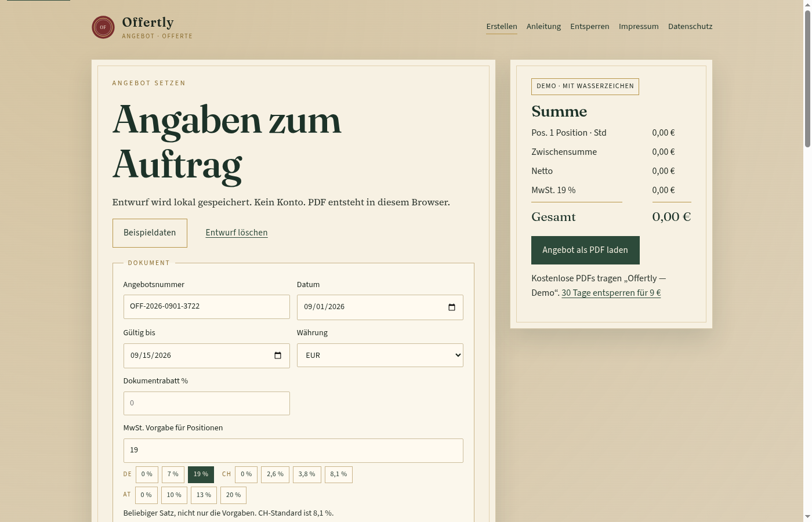This screenshot has width=812, height=522.
Task: Open the Gültig bis calendar picker icon
Action: [x=278, y=356]
